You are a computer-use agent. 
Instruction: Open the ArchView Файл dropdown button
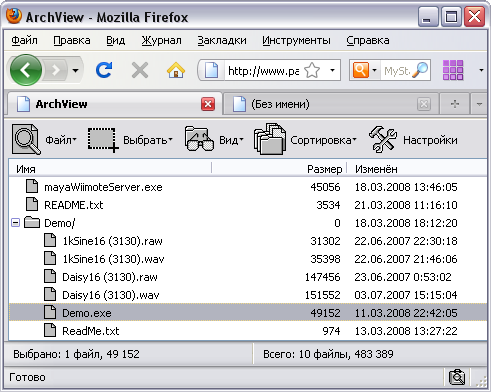click(61, 140)
